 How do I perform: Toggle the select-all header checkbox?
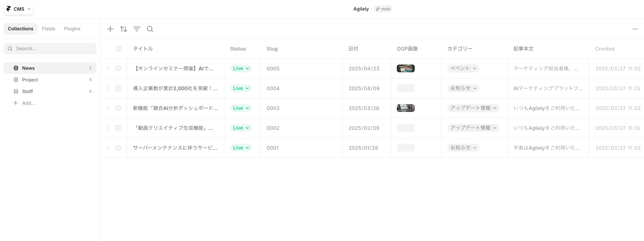(119, 49)
